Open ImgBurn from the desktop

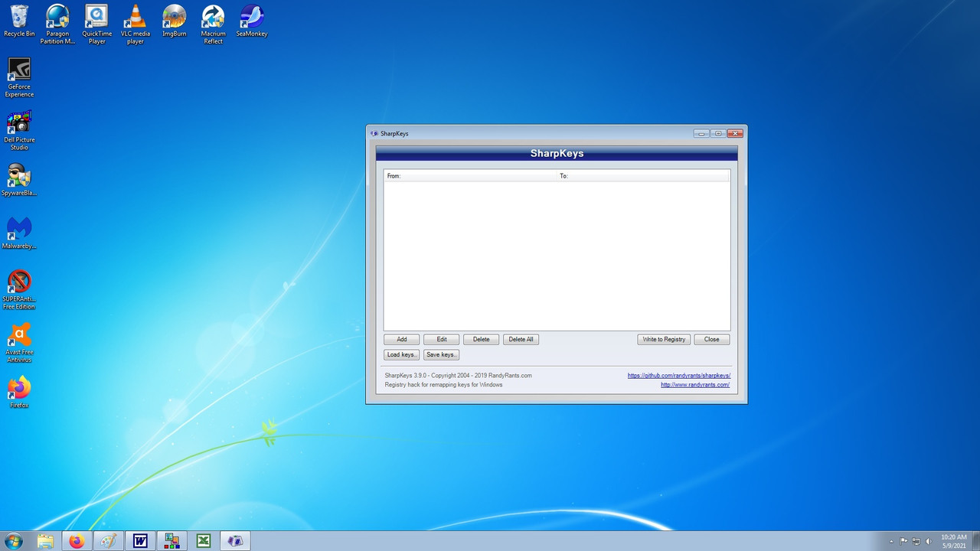(174, 19)
